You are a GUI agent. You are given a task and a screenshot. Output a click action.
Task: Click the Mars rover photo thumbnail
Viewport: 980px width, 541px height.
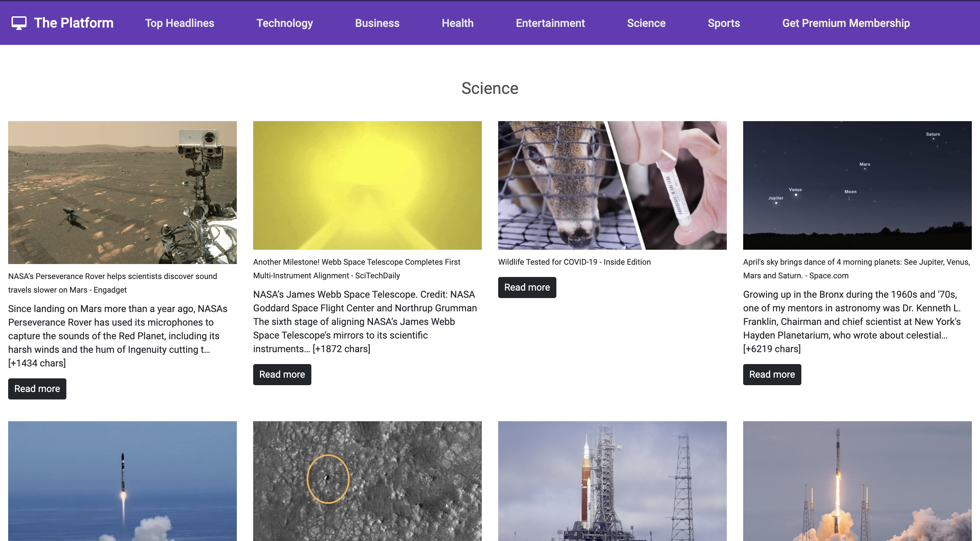coord(122,192)
